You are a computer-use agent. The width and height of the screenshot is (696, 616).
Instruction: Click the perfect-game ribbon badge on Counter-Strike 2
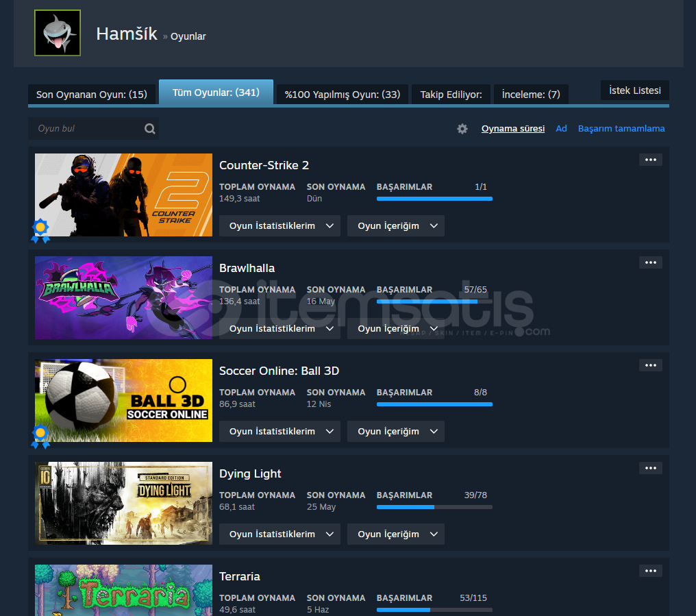(40, 230)
